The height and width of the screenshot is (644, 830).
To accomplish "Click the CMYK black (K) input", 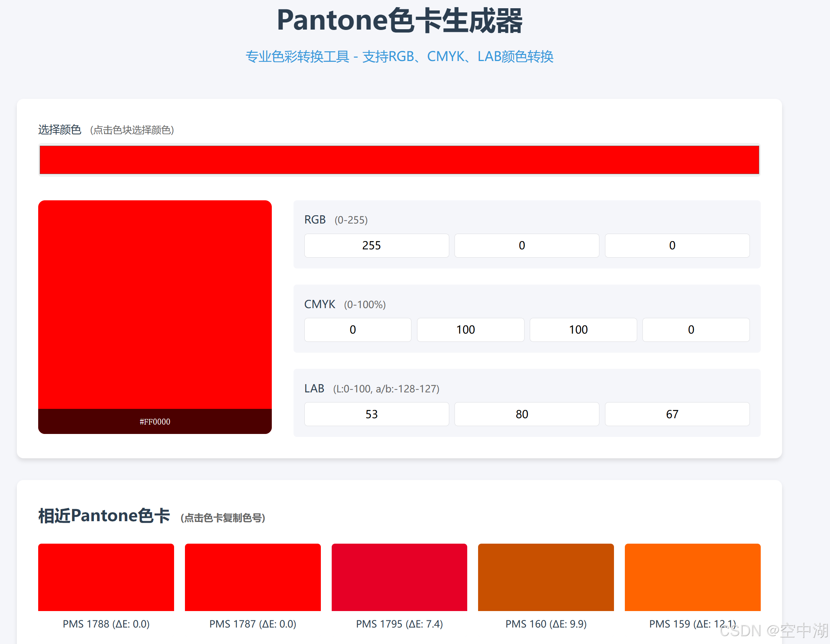I will point(696,329).
